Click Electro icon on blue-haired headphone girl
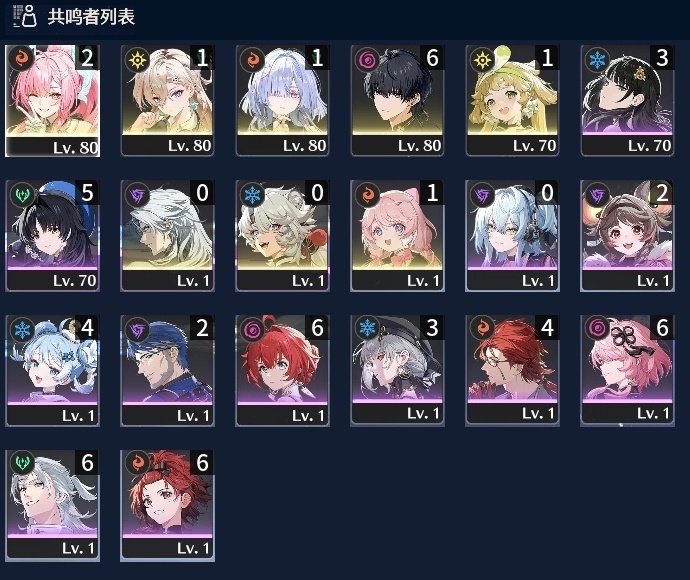690x580 pixels. coord(482,195)
